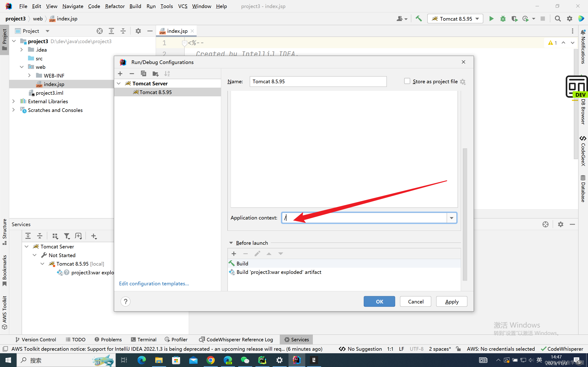Enable Store as project file checkbox
588x367 pixels.
click(x=407, y=81)
